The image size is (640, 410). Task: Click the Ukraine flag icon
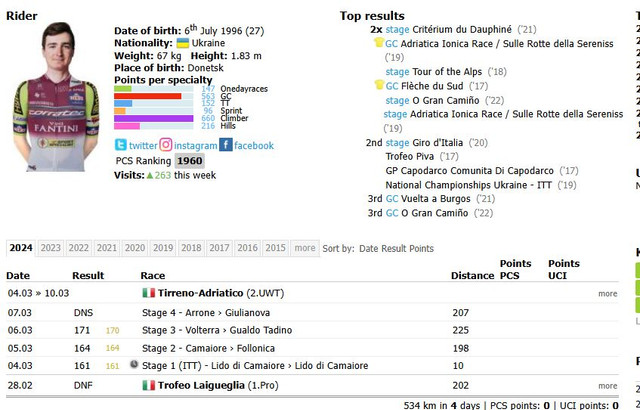183,44
